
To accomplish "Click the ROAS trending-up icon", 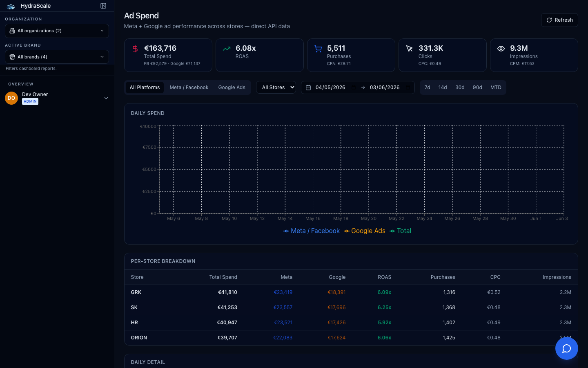I will coord(227,49).
